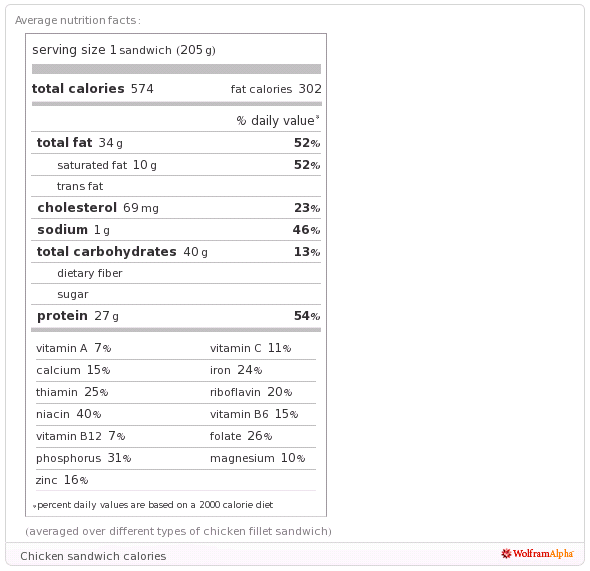Click the vitamin C 11% entry

coord(250,348)
